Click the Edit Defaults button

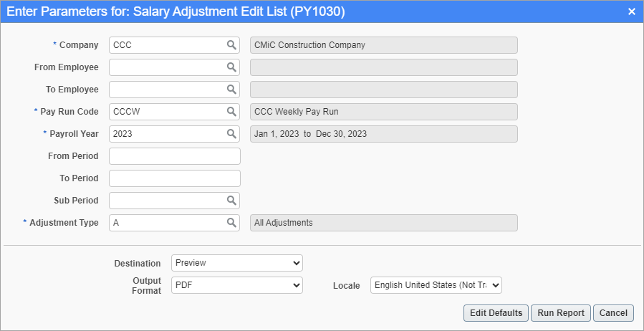coord(496,313)
